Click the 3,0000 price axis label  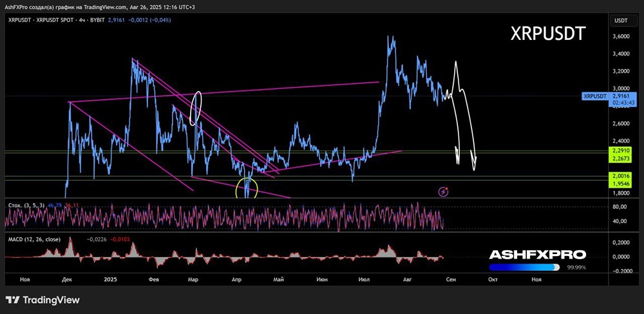pos(621,88)
